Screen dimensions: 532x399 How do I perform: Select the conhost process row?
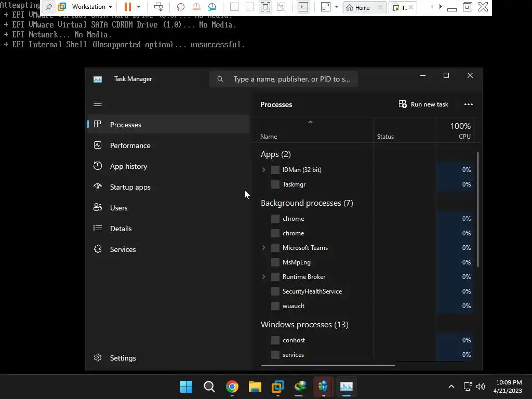(366, 340)
